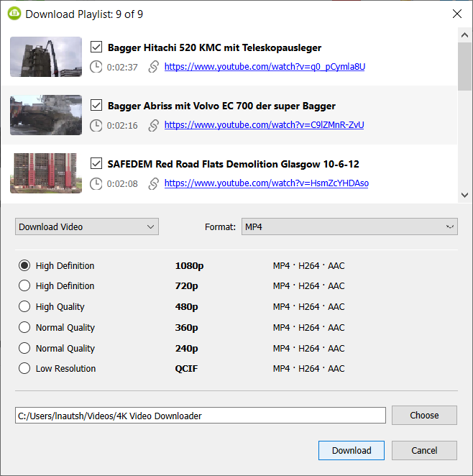Start the playlist with the Download button
The image size is (473, 476).
(x=352, y=450)
